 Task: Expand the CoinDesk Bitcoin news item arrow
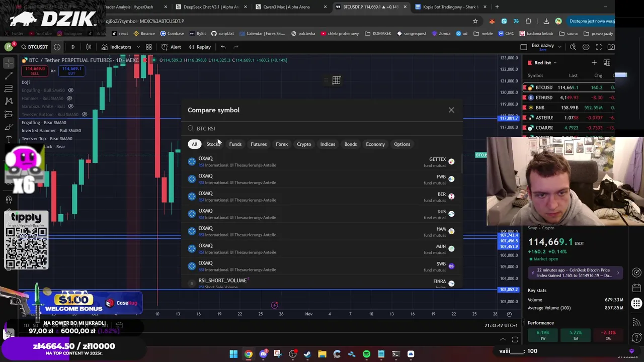coord(618,273)
